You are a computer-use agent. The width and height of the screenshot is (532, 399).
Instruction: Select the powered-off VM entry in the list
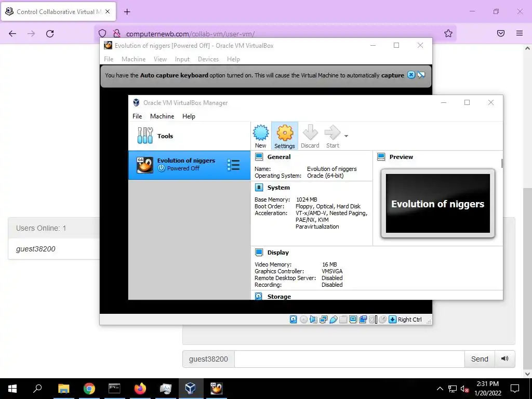pos(189,165)
